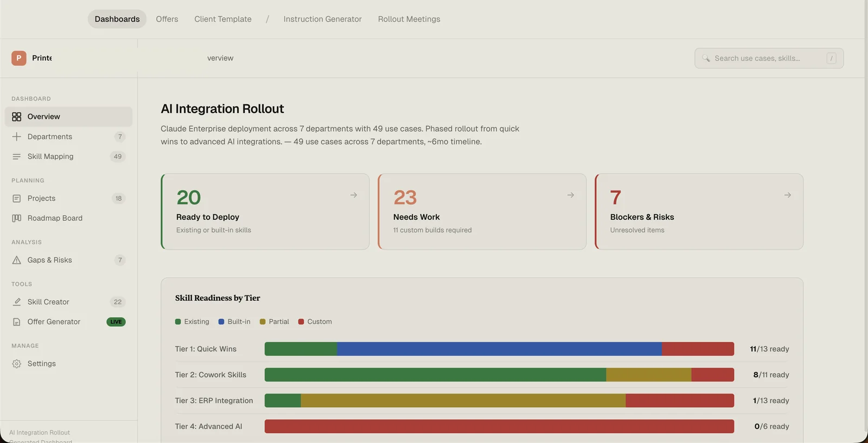Click the 1/13 ready label

[771, 401]
